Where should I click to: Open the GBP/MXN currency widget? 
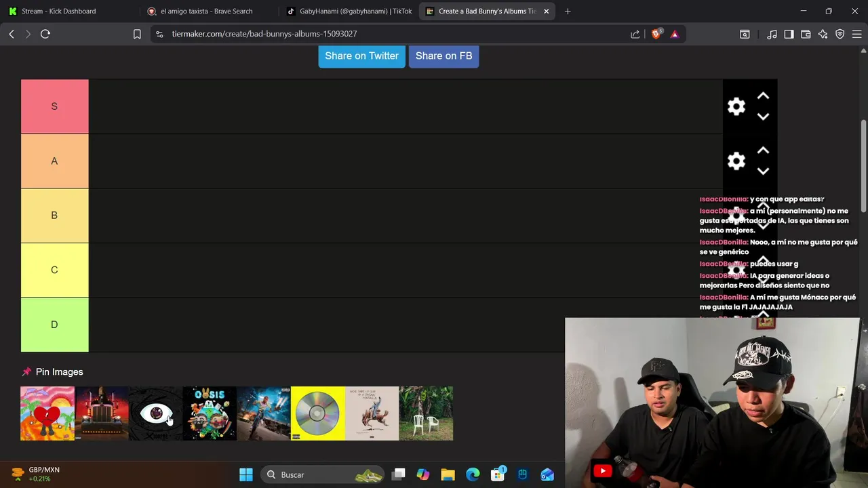(x=37, y=474)
